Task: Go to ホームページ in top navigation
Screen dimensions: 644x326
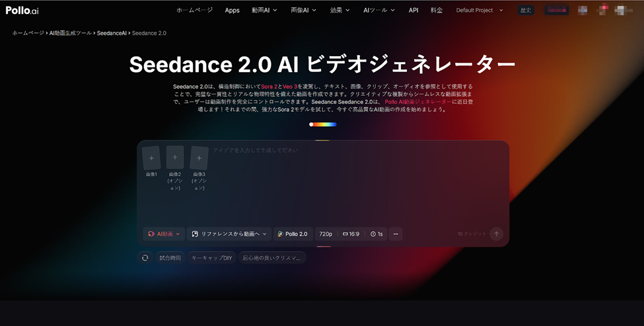Action: tap(195, 11)
